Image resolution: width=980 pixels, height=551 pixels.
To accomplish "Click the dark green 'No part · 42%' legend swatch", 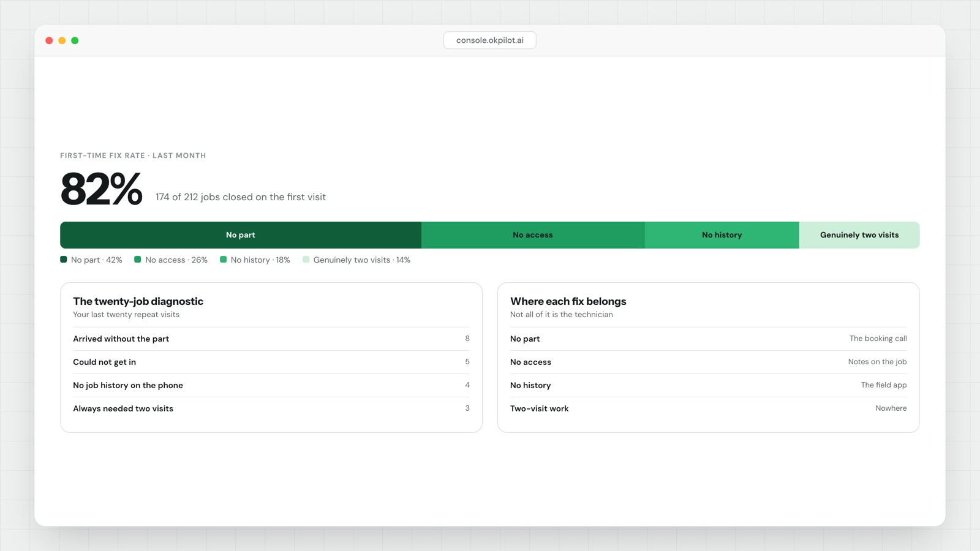I will (x=64, y=260).
